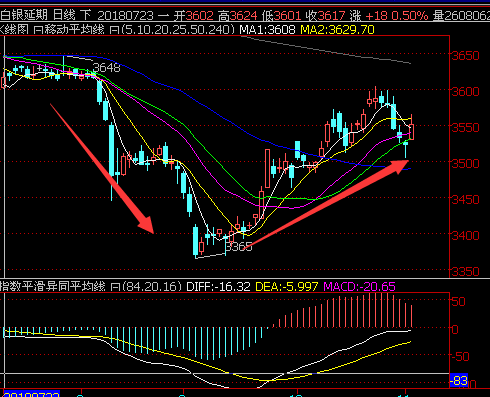Click the K线图 chart type label
This screenshot has width=490, height=397.
(14, 30)
